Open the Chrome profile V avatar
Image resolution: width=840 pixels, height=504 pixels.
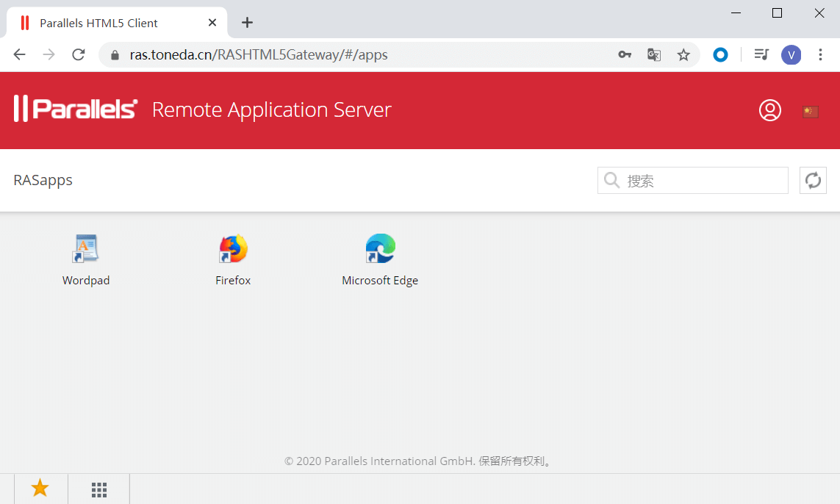click(791, 54)
